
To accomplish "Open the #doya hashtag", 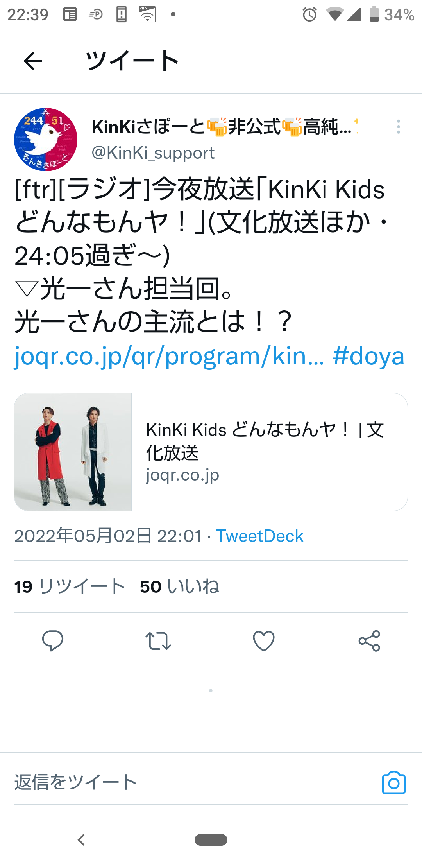I will [x=368, y=356].
